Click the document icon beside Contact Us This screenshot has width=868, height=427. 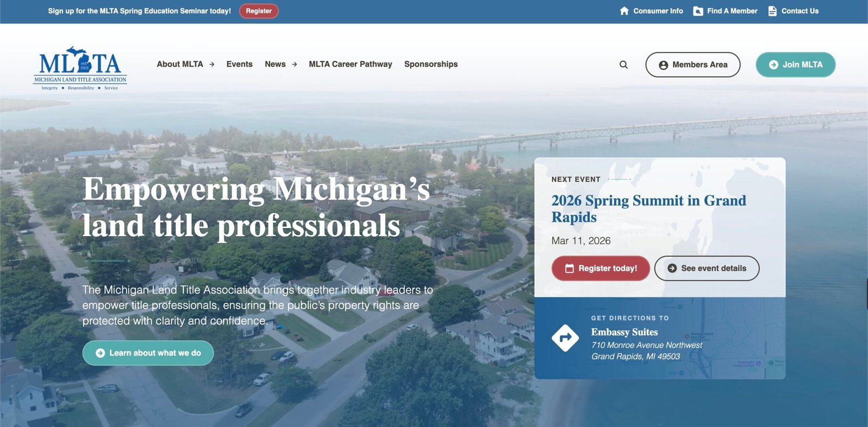[773, 11]
